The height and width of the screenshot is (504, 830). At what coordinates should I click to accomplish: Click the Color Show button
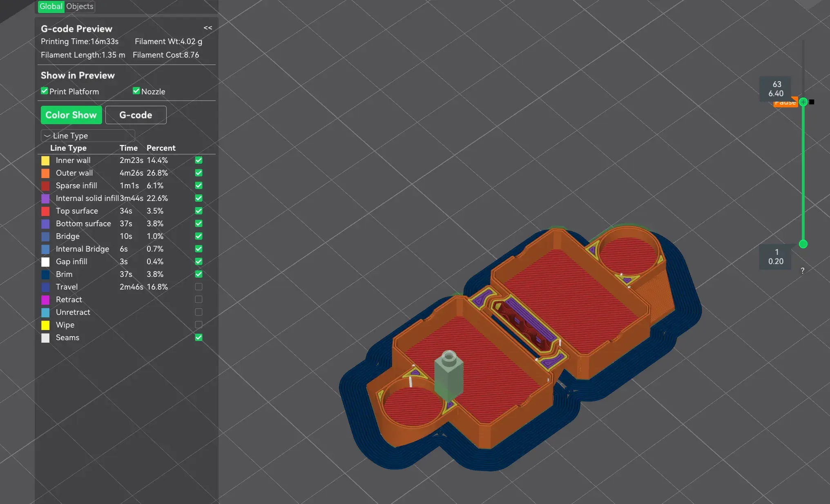(x=71, y=115)
